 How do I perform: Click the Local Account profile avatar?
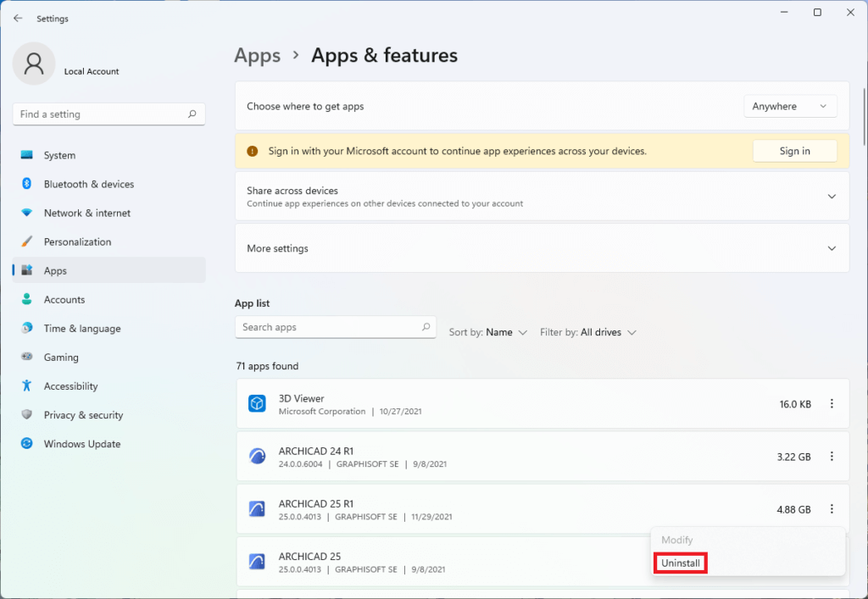point(34,64)
